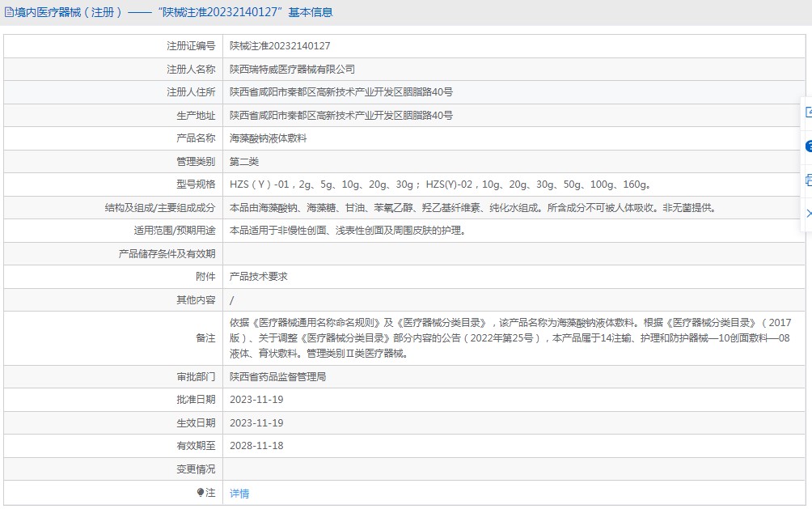Viewport: 812px width, 509px height.
Task: Click the 型号规格 label
Action: click(x=196, y=185)
